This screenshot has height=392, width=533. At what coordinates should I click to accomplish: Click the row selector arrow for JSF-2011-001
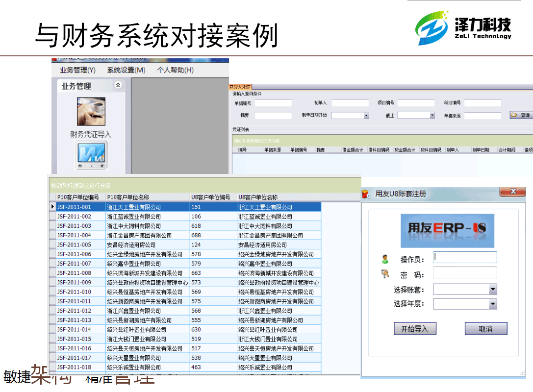pos(52,206)
